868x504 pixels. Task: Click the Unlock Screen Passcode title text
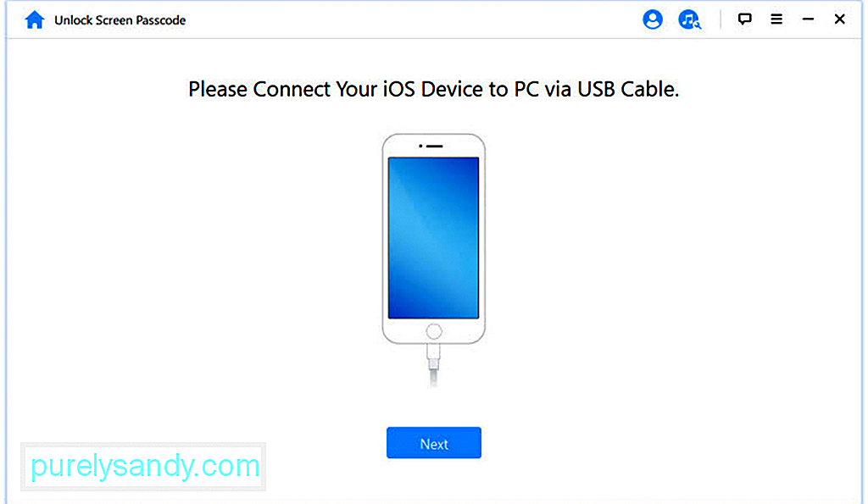click(120, 20)
